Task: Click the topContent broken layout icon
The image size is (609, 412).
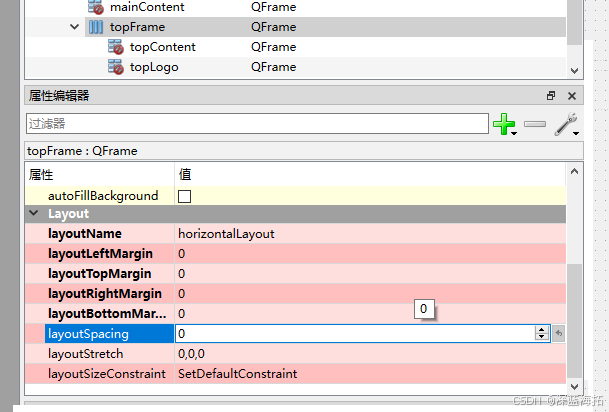Action: click(x=116, y=47)
